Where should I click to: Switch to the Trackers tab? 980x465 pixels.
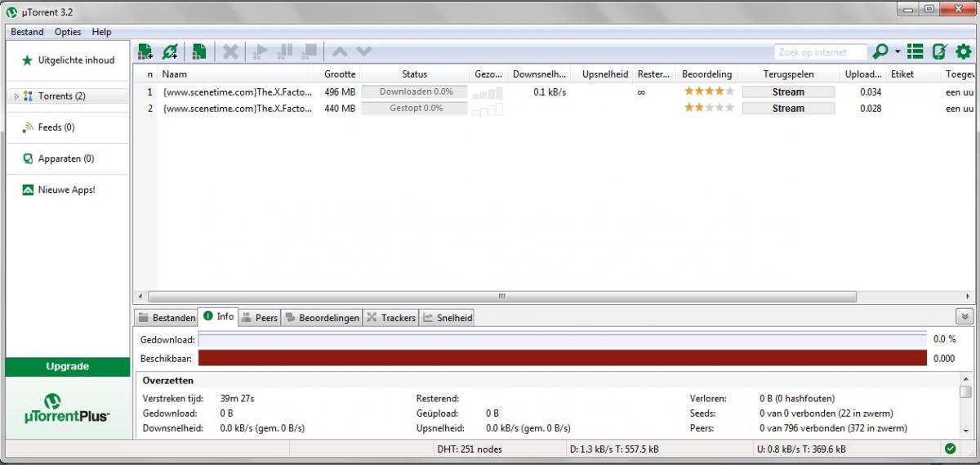pyautogui.click(x=391, y=318)
